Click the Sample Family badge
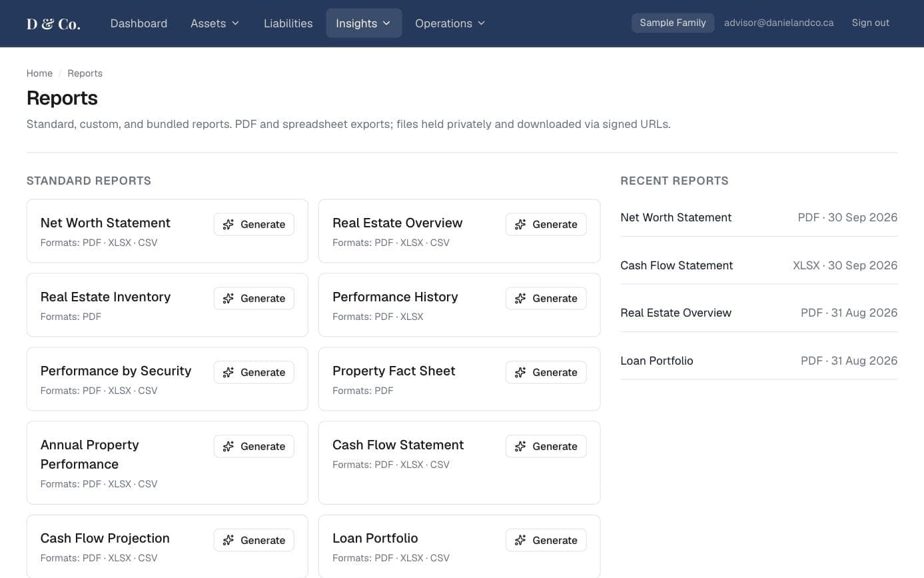924x578 pixels. (673, 23)
